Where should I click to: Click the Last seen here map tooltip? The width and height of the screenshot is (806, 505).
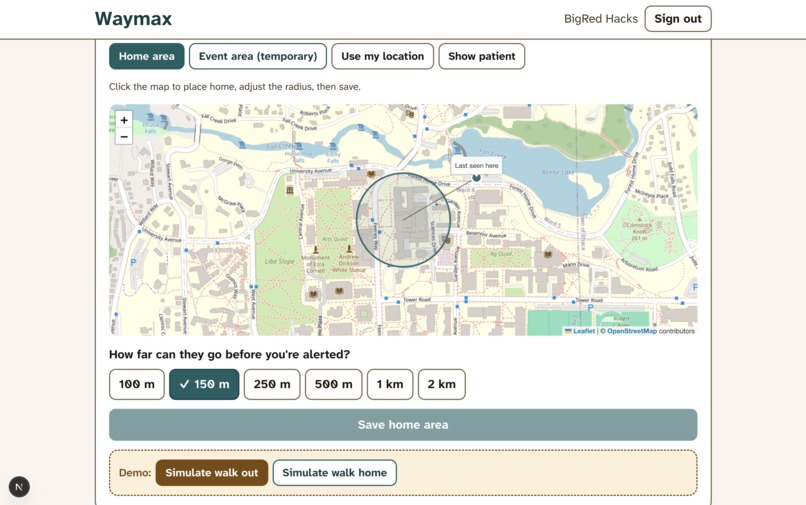point(477,166)
